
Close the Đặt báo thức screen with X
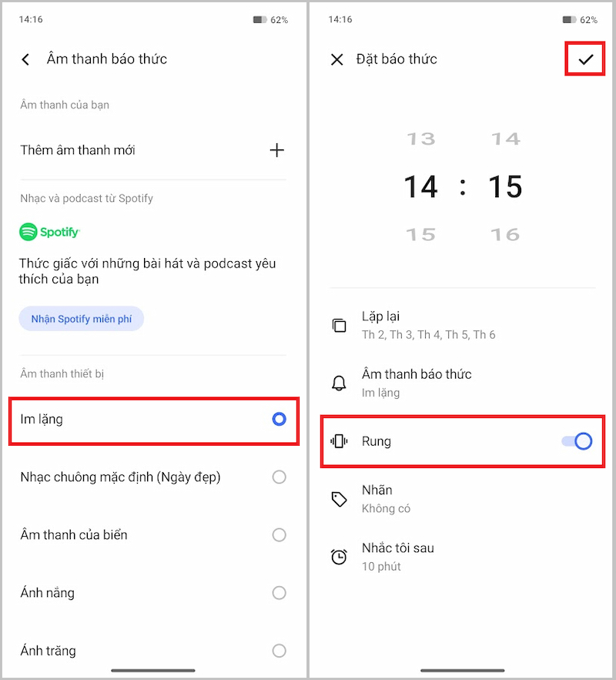click(x=336, y=59)
